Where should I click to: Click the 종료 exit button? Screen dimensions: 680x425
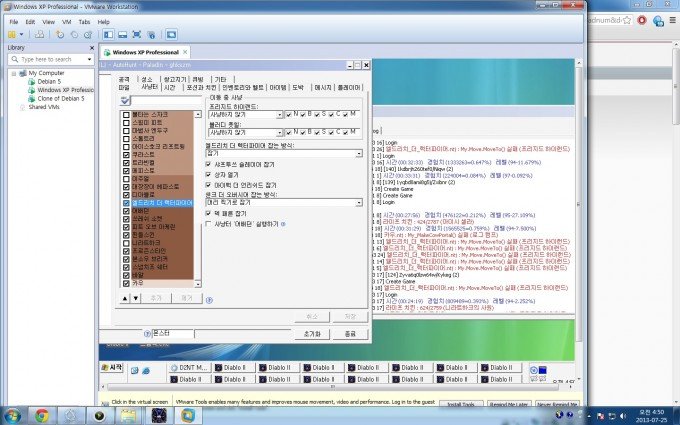coord(350,334)
